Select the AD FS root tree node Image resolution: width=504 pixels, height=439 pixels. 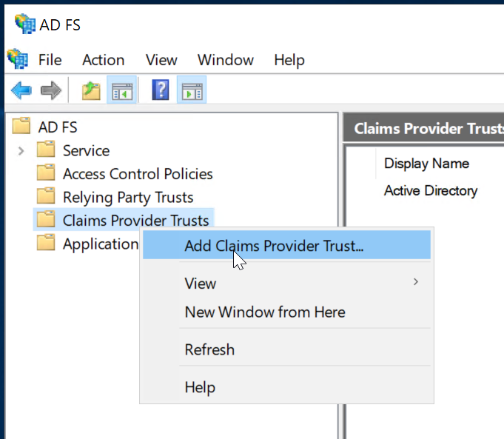[58, 127]
